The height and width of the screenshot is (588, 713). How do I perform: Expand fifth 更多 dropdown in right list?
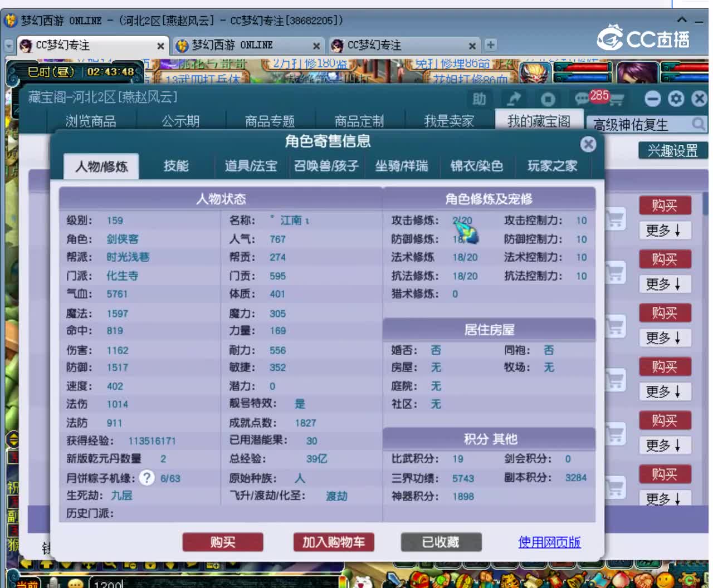tap(665, 445)
